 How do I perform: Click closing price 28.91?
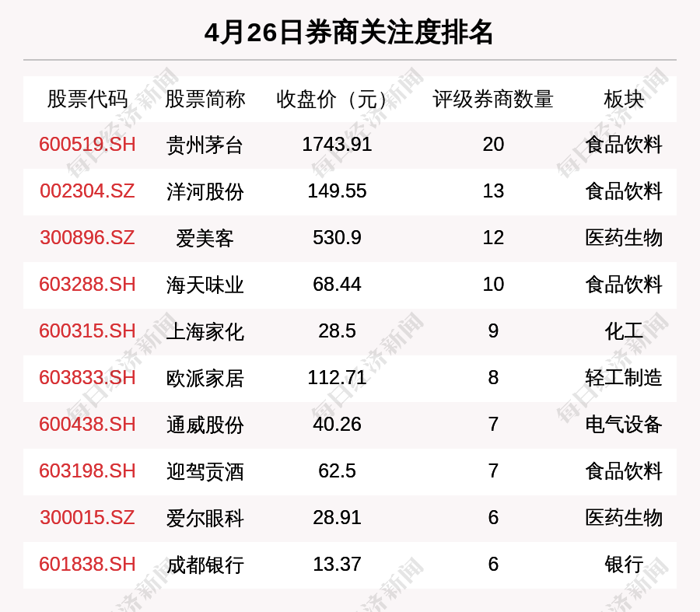coord(337,518)
